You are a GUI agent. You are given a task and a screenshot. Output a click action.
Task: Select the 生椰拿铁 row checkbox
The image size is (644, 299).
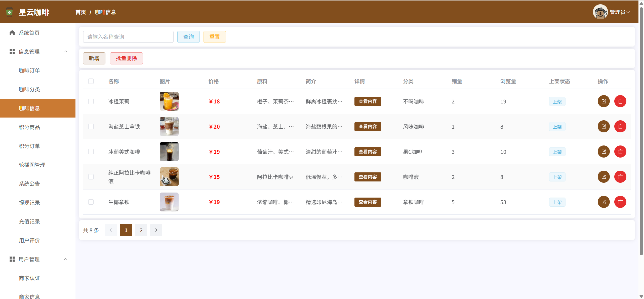point(91,202)
